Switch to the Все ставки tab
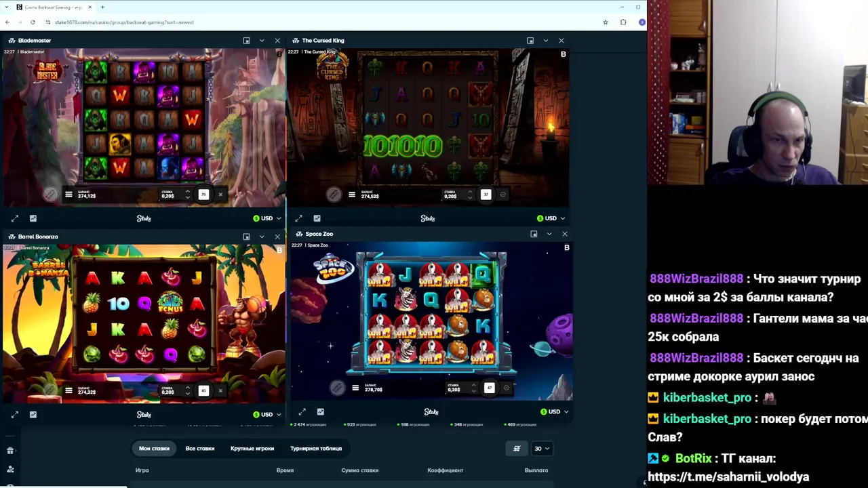This screenshot has width=868, height=488. (200, 448)
